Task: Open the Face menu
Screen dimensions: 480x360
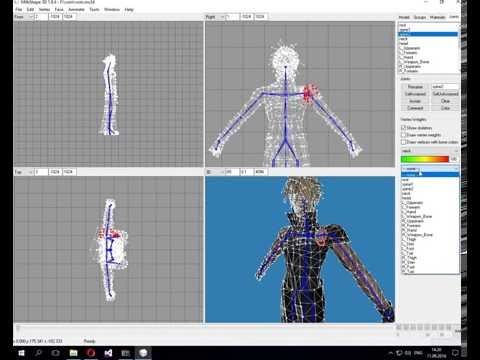Action: pyautogui.click(x=59, y=9)
